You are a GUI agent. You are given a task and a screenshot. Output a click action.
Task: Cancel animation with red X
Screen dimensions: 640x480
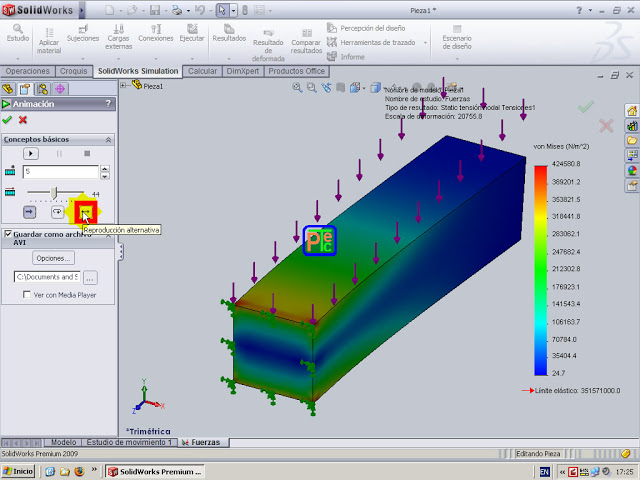pyautogui.click(x=23, y=120)
